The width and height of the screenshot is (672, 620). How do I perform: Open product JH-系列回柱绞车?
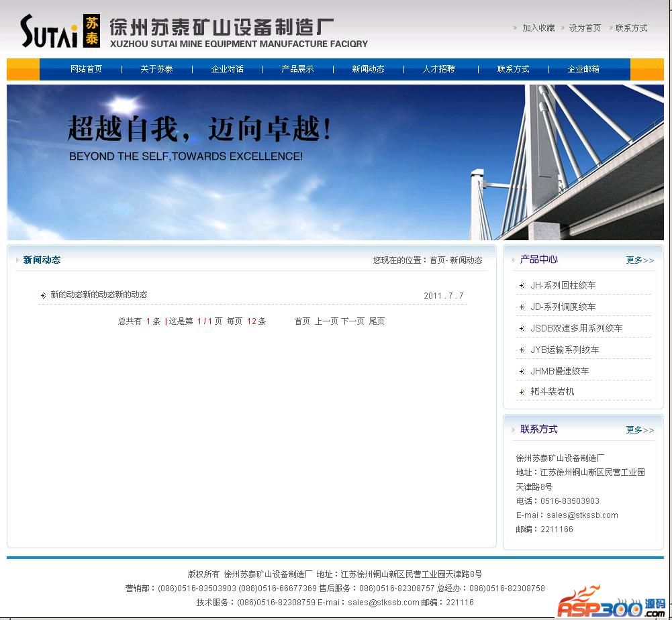pyautogui.click(x=563, y=285)
